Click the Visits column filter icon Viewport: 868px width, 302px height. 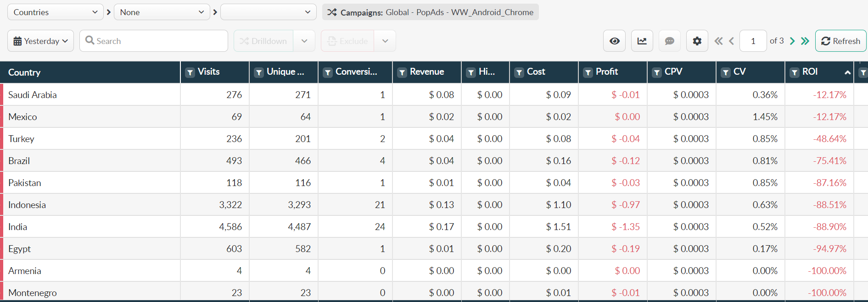[190, 72]
